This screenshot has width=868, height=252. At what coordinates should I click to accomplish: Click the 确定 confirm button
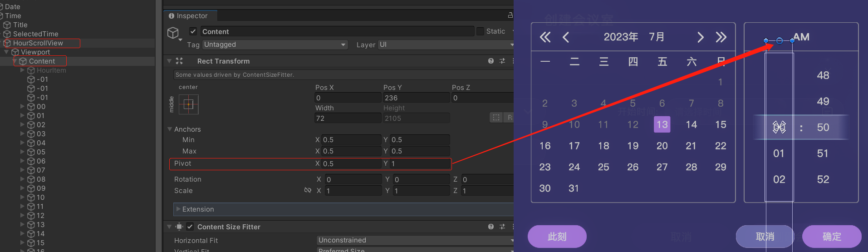pyautogui.click(x=832, y=237)
